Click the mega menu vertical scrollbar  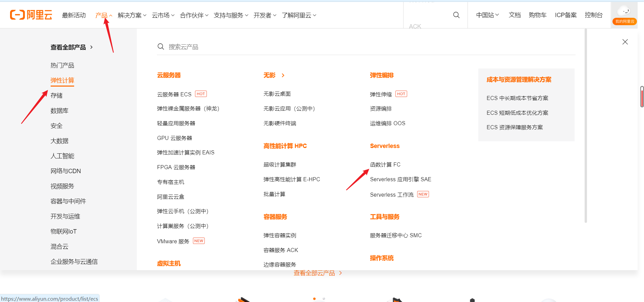point(586,126)
